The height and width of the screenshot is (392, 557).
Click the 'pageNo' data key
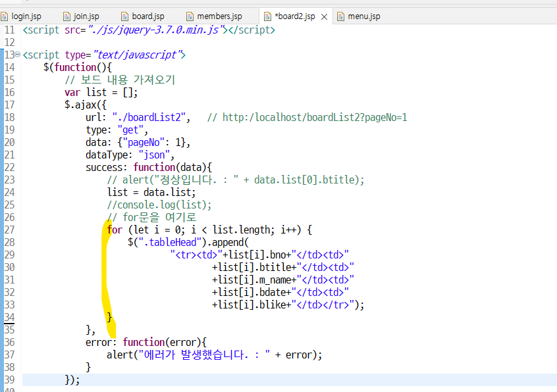coord(144,143)
